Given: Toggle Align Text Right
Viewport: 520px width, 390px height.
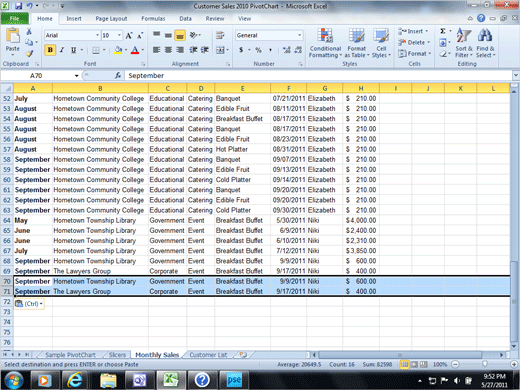Looking at the screenshot, I should pos(180,50).
